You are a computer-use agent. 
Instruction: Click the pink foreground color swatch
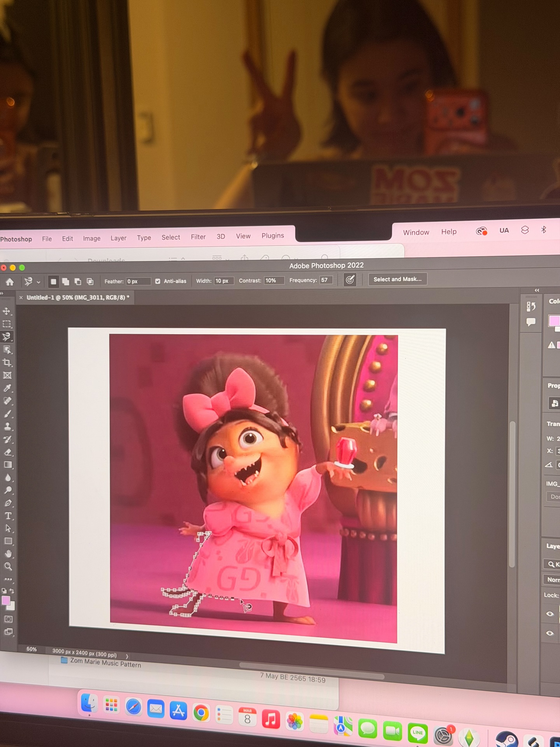click(x=5, y=600)
